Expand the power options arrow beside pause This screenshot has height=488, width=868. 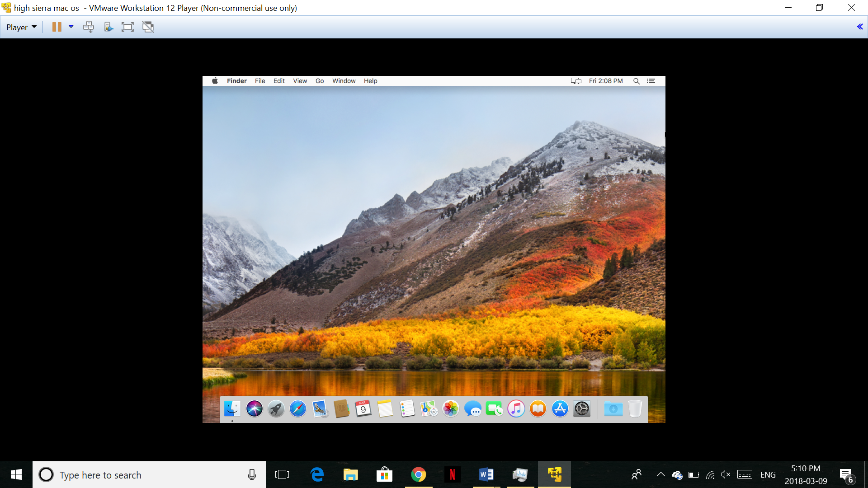pyautogui.click(x=71, y=27)
